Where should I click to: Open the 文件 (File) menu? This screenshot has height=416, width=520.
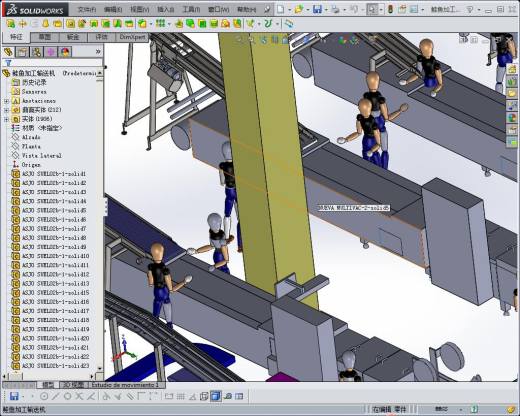click(x=87, y=9)
